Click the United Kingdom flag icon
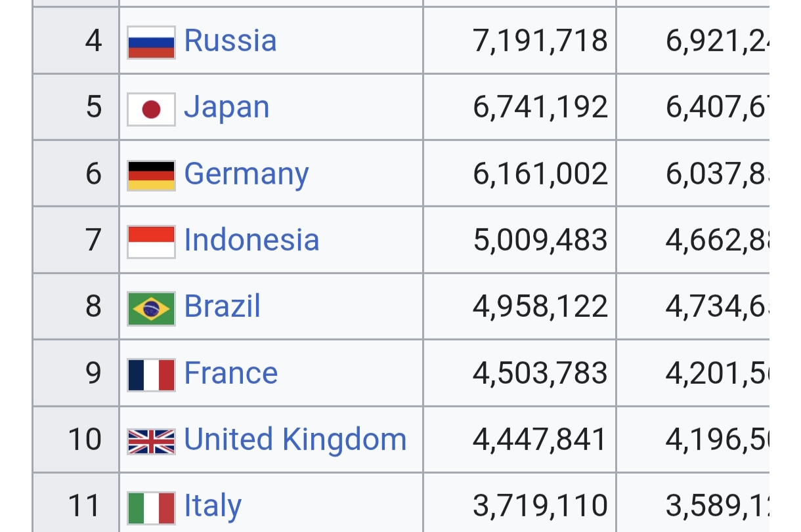This screenshot has width=801, height=532. pos(151,441)
